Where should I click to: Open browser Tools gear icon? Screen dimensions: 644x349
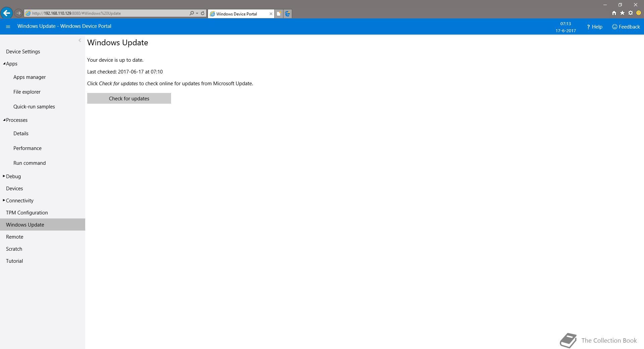pyautogui.click(x=631, y=13)
